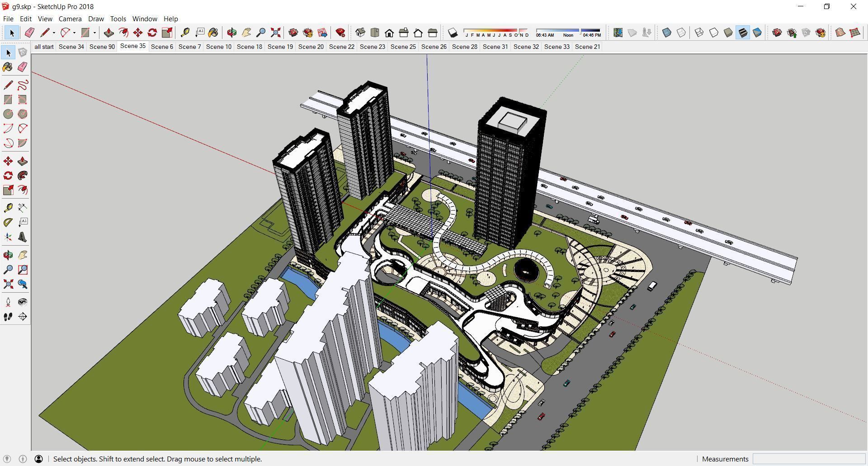
Task: Select the Orbit tool in top toolbar
Action: (232, 33)
